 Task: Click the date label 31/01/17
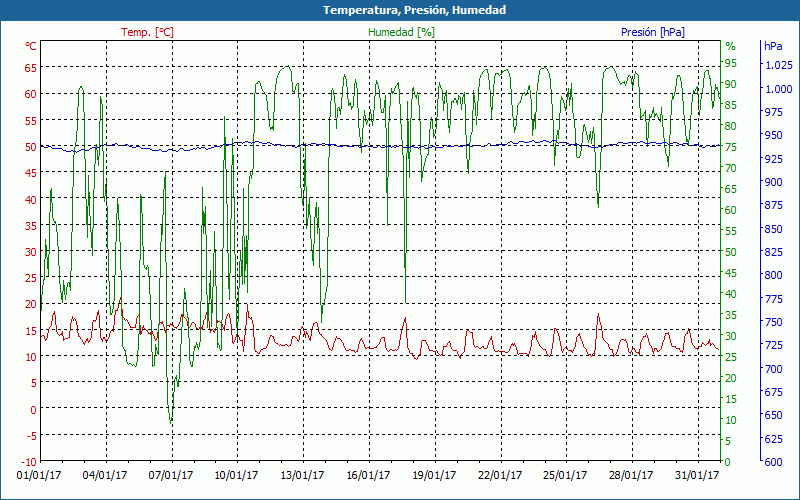pos(696,475)
